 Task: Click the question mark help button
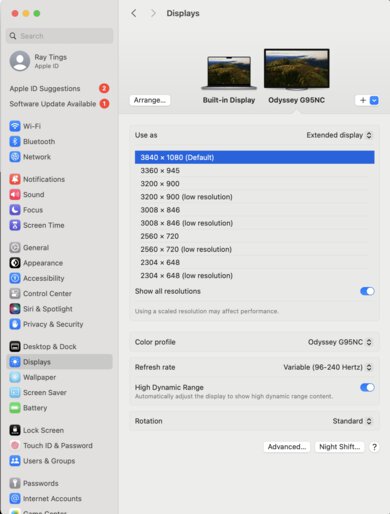[374, 447]
